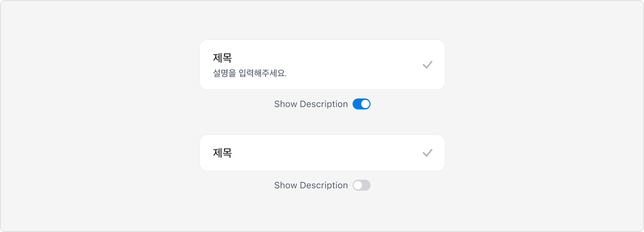Viewport: 644px width, 232px height.
Task: Select the 제목 heading in the top card
Action: pos(222,58)
